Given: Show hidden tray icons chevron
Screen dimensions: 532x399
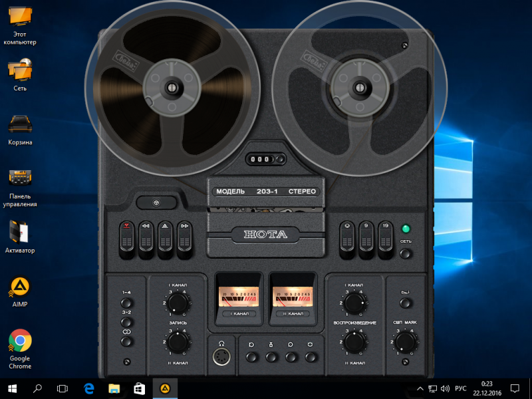Looking at the screenshot, I should (x=420, y=388).
